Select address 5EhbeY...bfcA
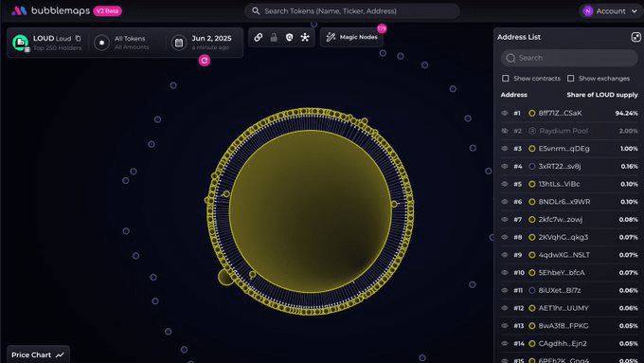This screenshot has height=363, width=644. [562, 272]
